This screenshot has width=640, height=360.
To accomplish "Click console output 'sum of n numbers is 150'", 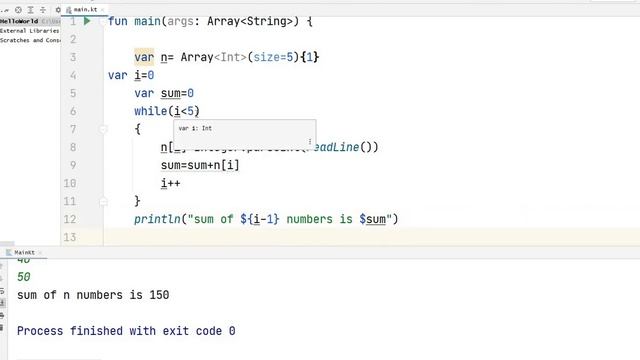I will (93, 295).
